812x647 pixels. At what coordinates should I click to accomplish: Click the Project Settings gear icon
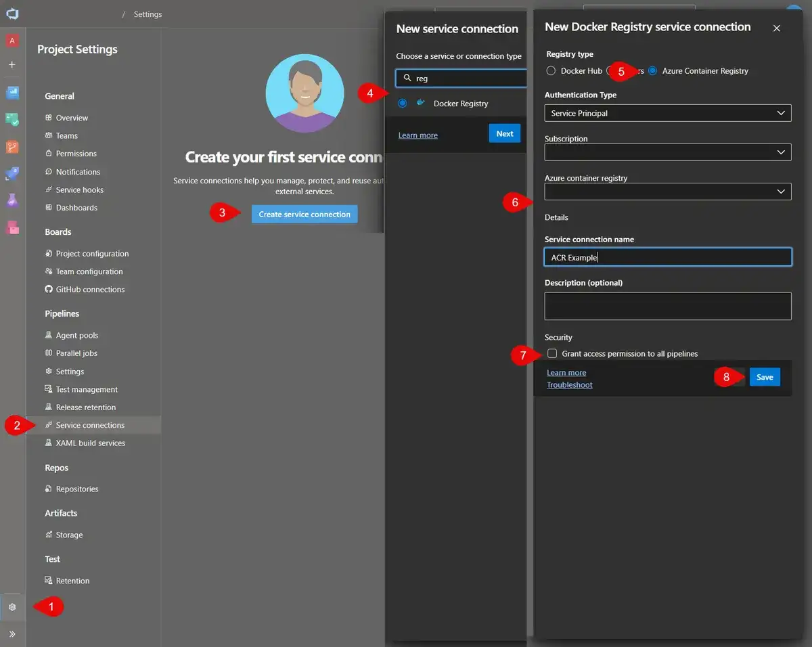[x=12, y=606]
